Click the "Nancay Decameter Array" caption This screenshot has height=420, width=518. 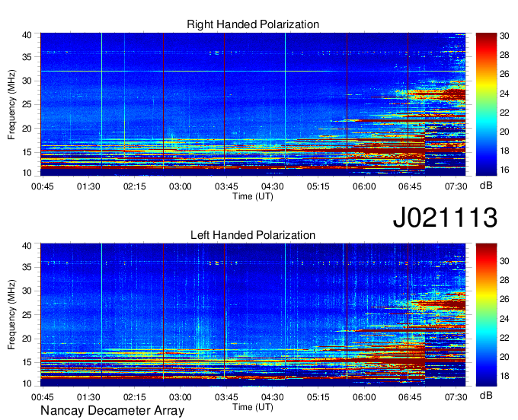pyautogui.click(x=112, y=411)
